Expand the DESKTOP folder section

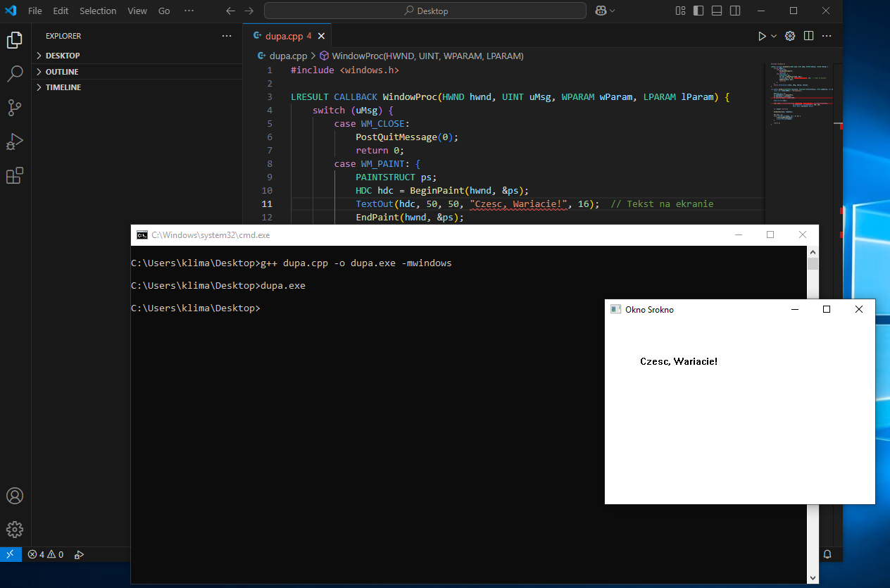tap(63, 56)
